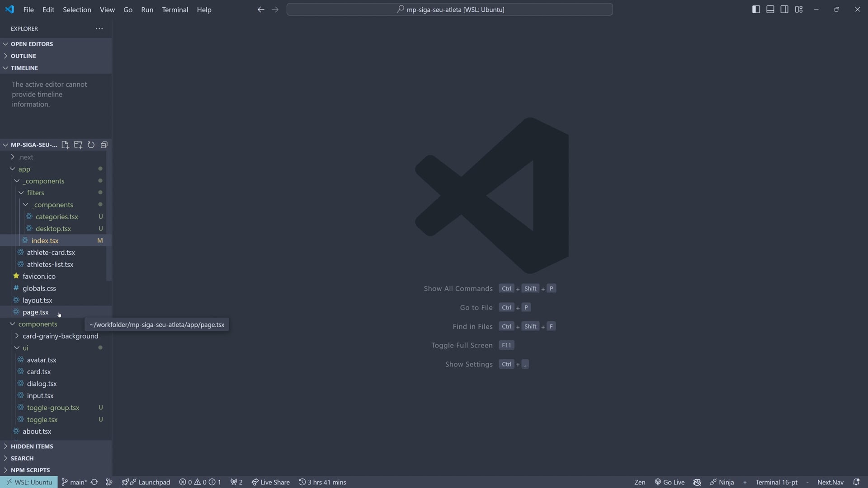Screen dimensions: 868x488
Task: Click the forwarded ports indicator showing 2
Action: pos(236,482)
